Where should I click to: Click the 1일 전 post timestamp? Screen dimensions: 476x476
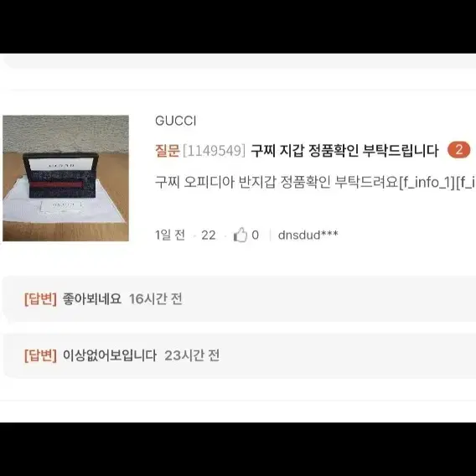(x=170, y=235)
